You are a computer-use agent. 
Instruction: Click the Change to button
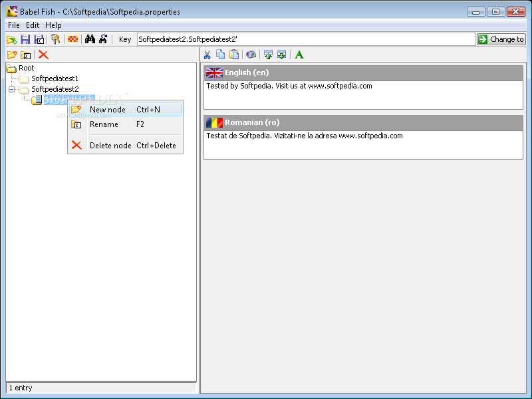coord(501,39)
